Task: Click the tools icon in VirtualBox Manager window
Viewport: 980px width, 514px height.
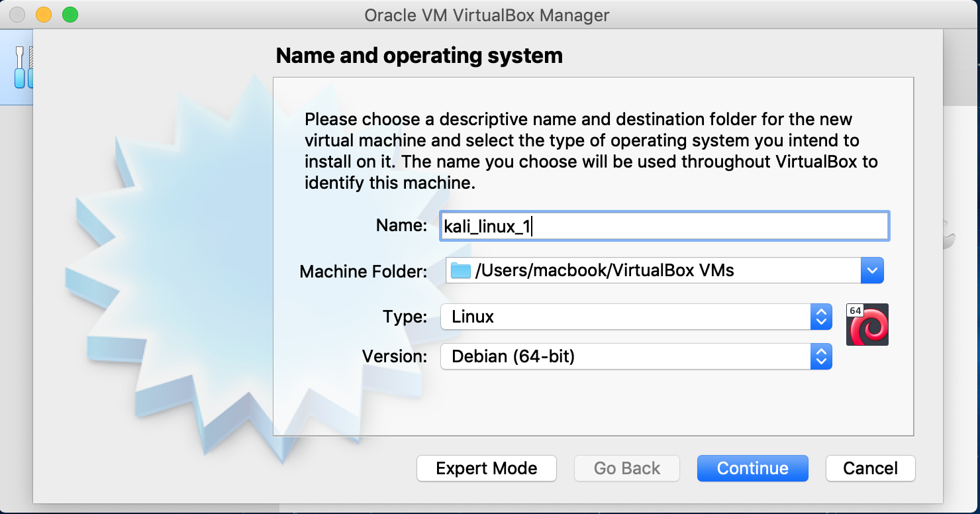Action: point(23,67)
